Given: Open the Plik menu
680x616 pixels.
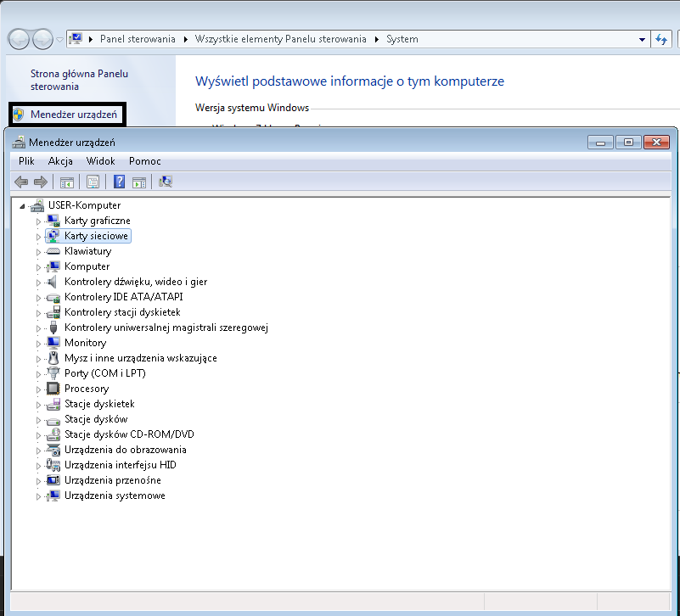Looking at the screenshot, I should (x=26, y=161).
